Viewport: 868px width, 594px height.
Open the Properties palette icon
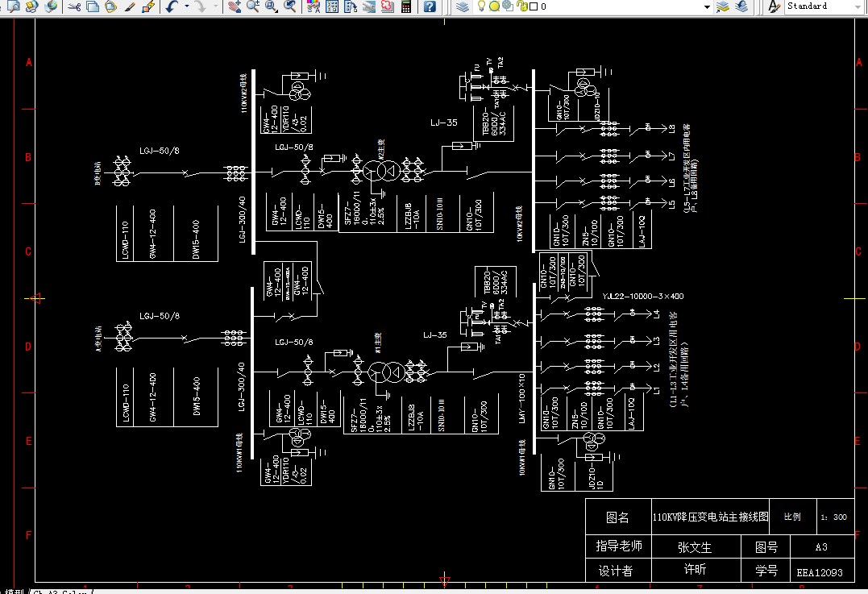click(314, 6)
